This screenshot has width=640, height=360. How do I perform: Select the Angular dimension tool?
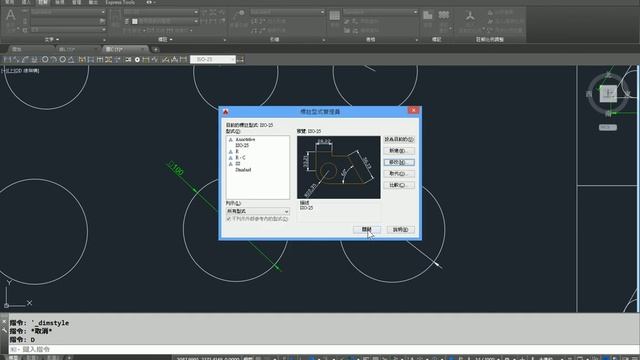tap(71, 60)
